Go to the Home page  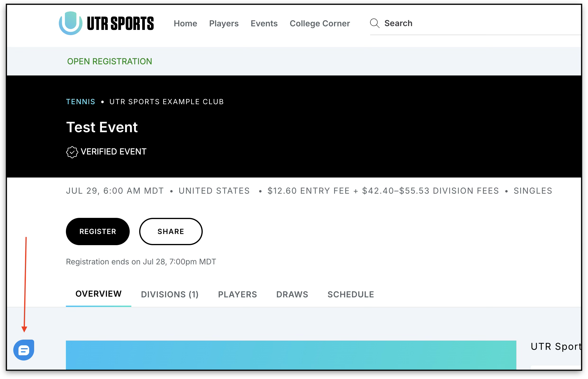click(185, 23)
